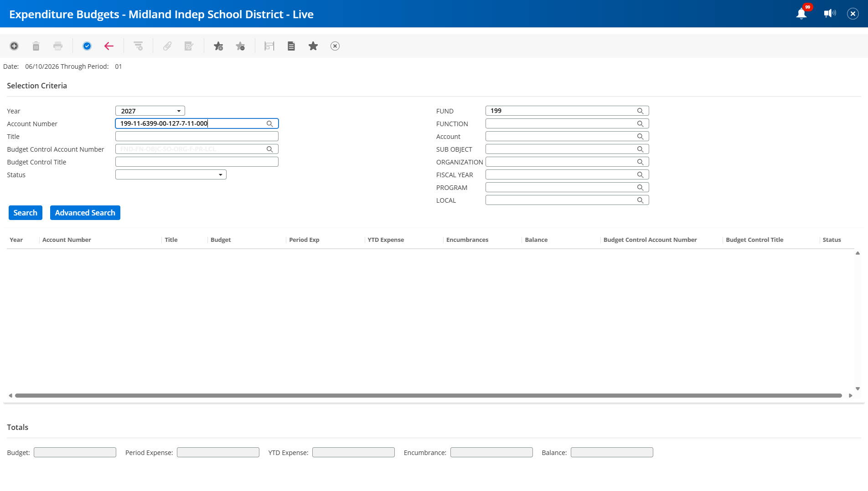Close the Expenditure Budgets window

click(853, 14)
